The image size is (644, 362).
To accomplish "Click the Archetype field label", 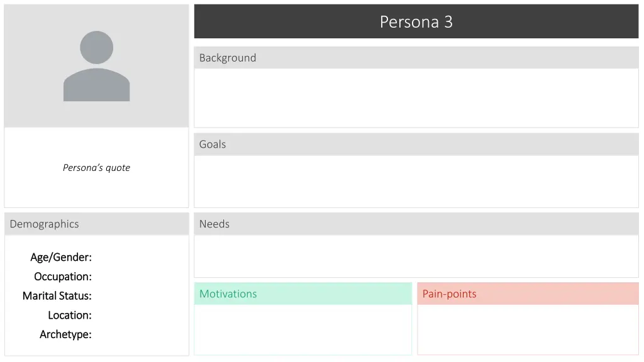I will [x=65, y=334].
